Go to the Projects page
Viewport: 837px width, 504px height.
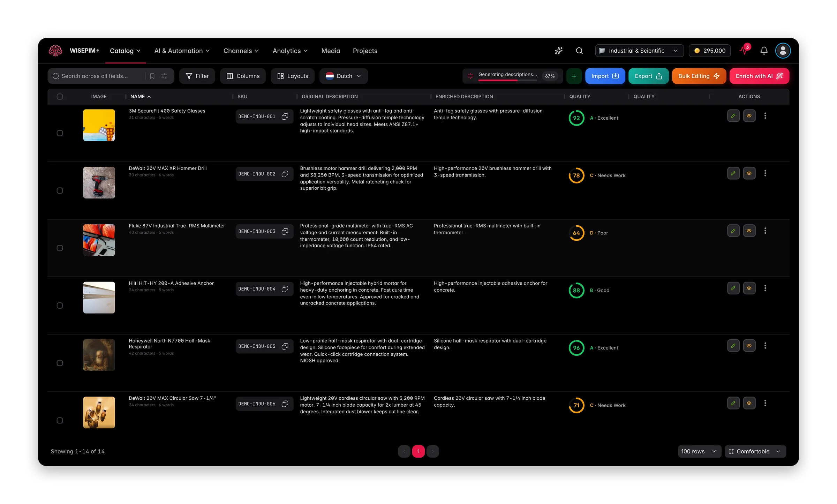click(365, 51)
